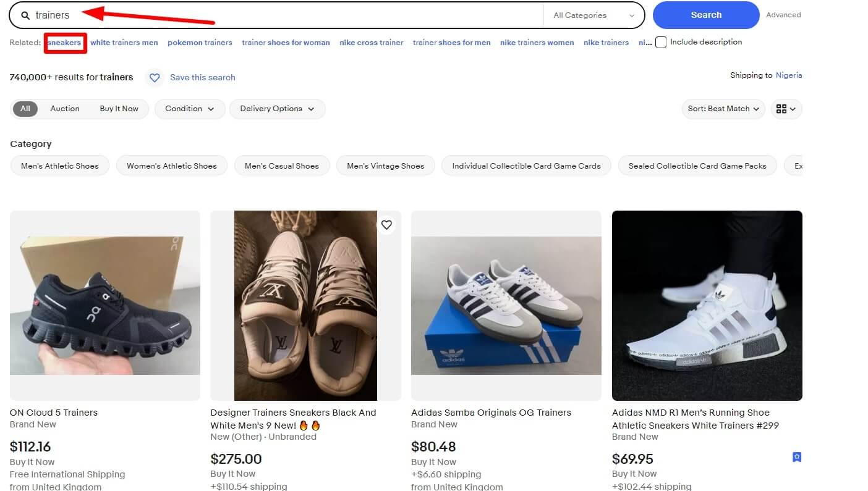Add Designer Trainers to watchlist via heart
868x491 pixels.
386,225
